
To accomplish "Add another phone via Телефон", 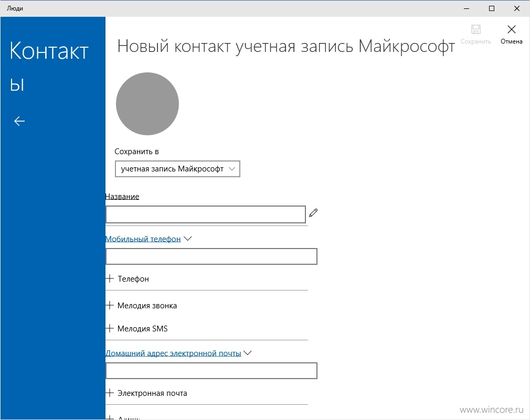I will tap(133, 279).
